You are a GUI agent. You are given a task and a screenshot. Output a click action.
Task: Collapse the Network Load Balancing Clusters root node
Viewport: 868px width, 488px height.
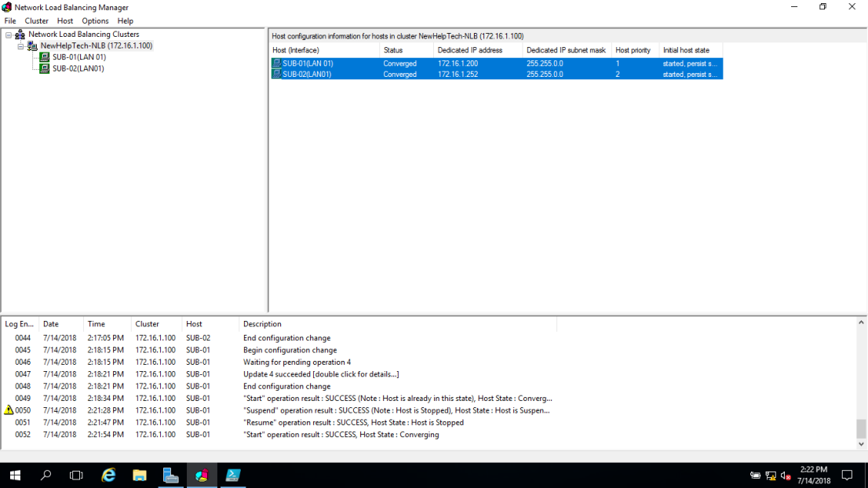tap(9, 35)
